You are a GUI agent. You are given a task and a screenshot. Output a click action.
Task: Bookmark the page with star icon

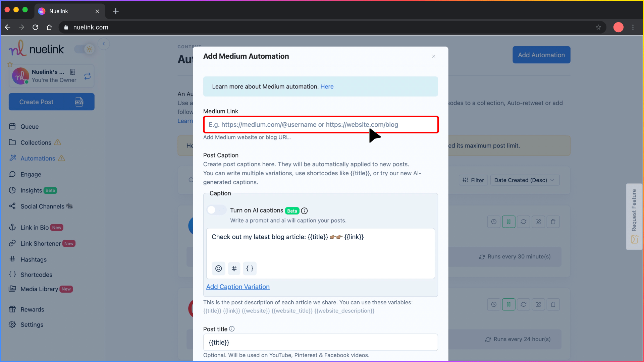pos(598,27)
